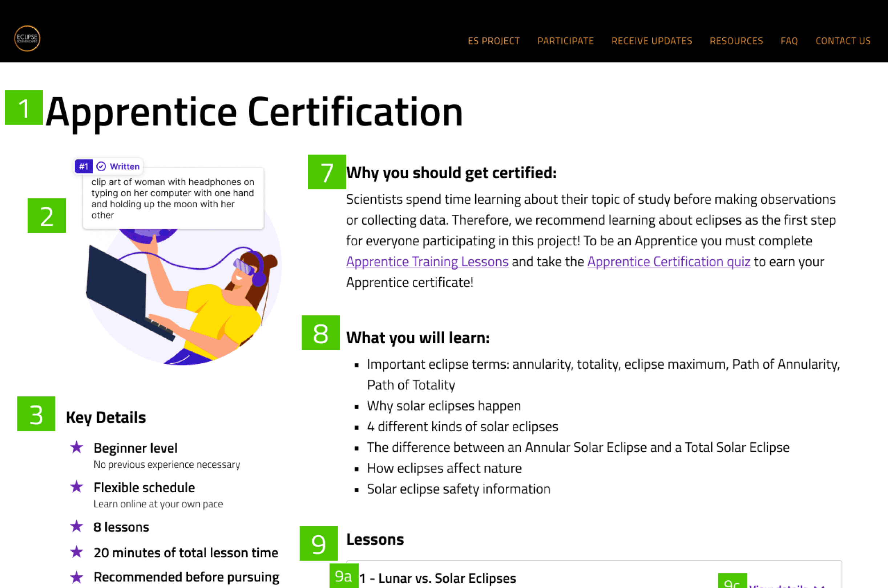Click the Written checkmark icon
This screenshot has width=888, height=588.
pos(101,167)
